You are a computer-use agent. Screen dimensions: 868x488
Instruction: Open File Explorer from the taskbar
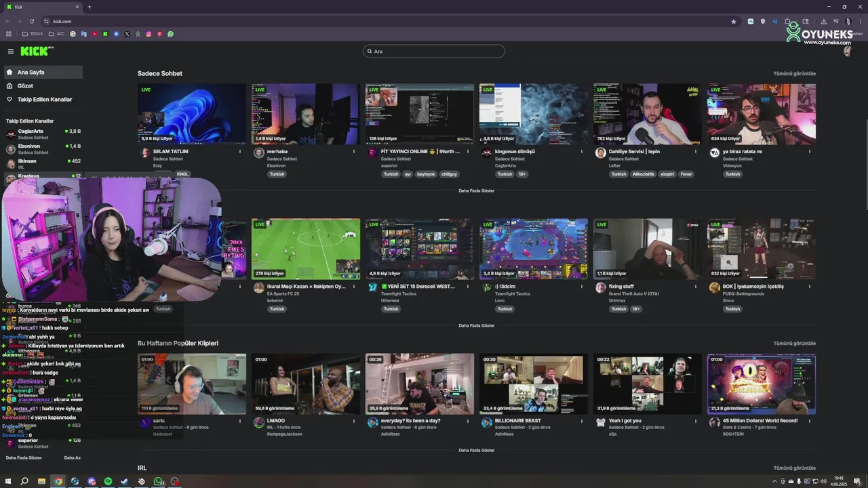click(41, 481)
